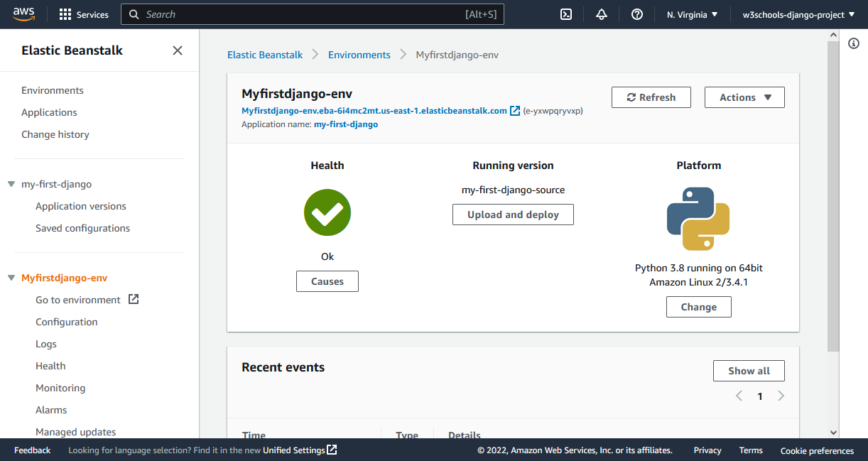Click the Upload and deploy button
The width and height of the screenshot is (868, 461).
tap(513, 215)
